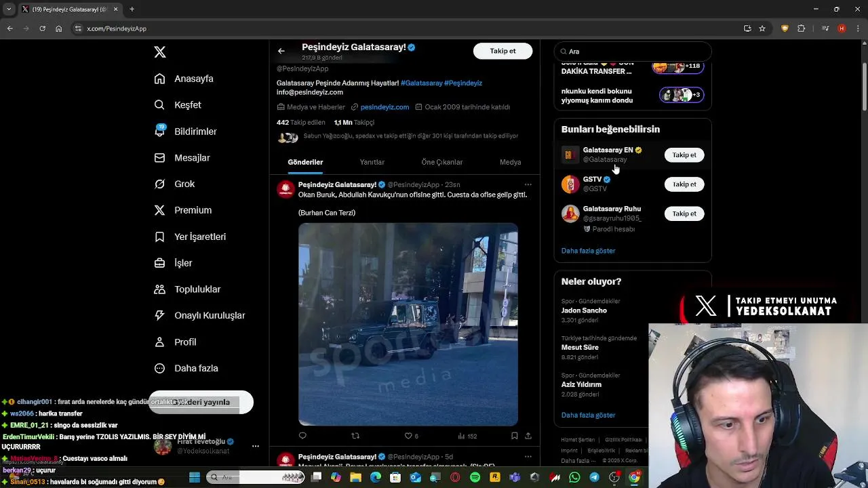Open Profil page
868x488 pixels.
pos(175,342)
